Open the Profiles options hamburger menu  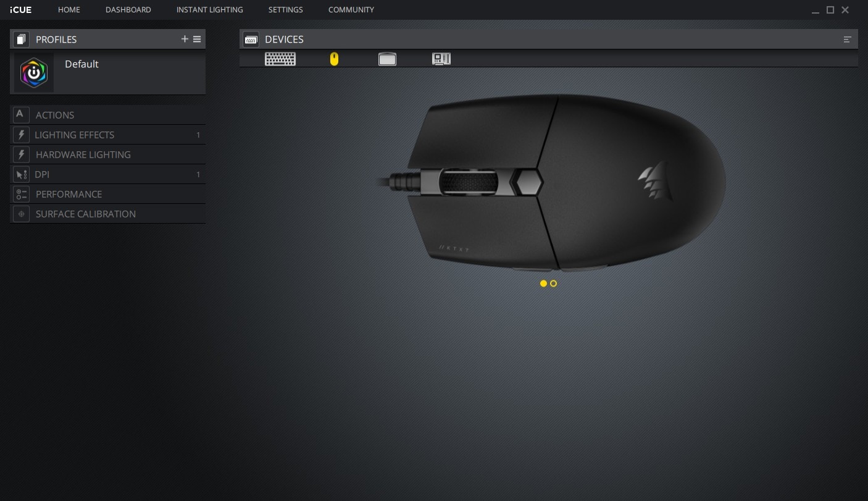[197, 39]
